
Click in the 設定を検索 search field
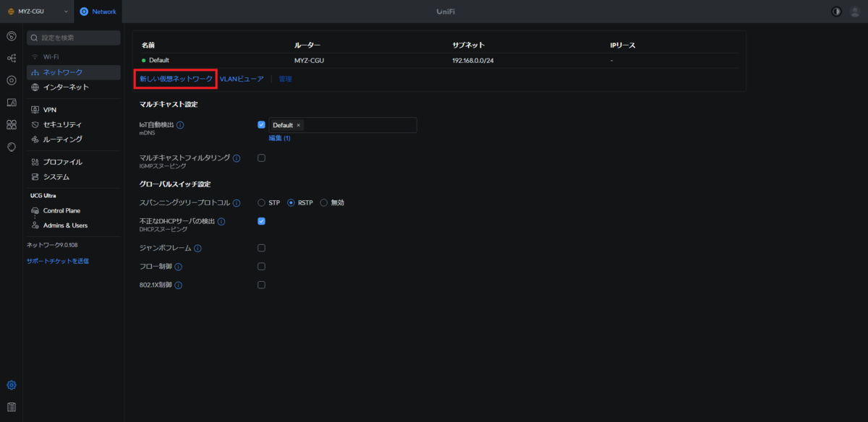74,38
